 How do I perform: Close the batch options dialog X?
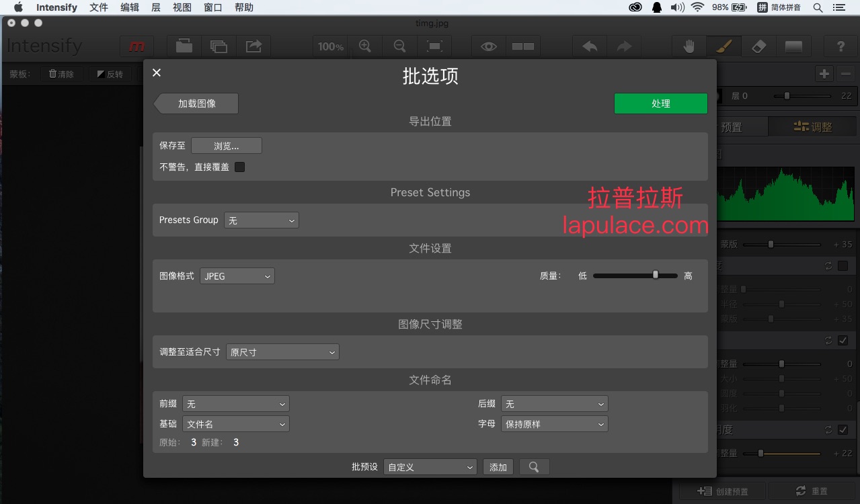pos(157,73)
